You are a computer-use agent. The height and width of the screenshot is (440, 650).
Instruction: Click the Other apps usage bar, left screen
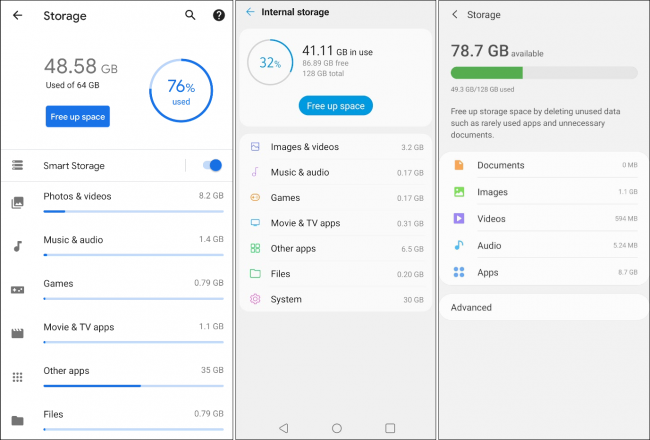[x=133, y=386]
